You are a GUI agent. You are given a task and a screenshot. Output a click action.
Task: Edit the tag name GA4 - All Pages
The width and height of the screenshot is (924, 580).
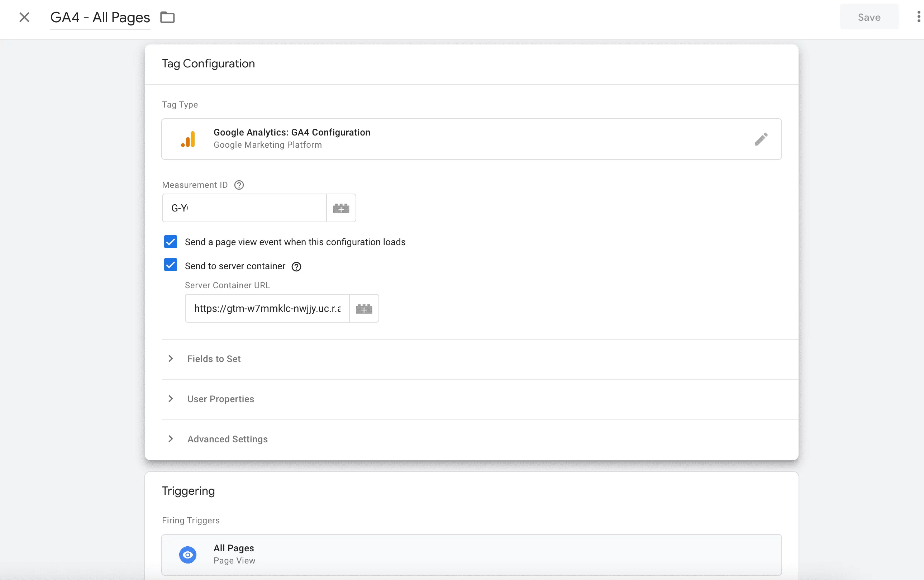point(100,17)
